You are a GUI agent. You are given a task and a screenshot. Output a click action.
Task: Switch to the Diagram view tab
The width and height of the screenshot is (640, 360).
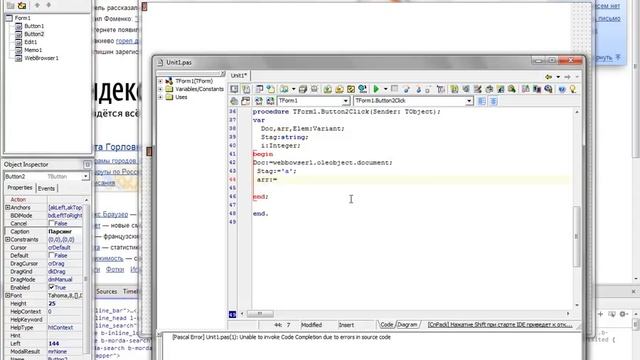(408, 325)
